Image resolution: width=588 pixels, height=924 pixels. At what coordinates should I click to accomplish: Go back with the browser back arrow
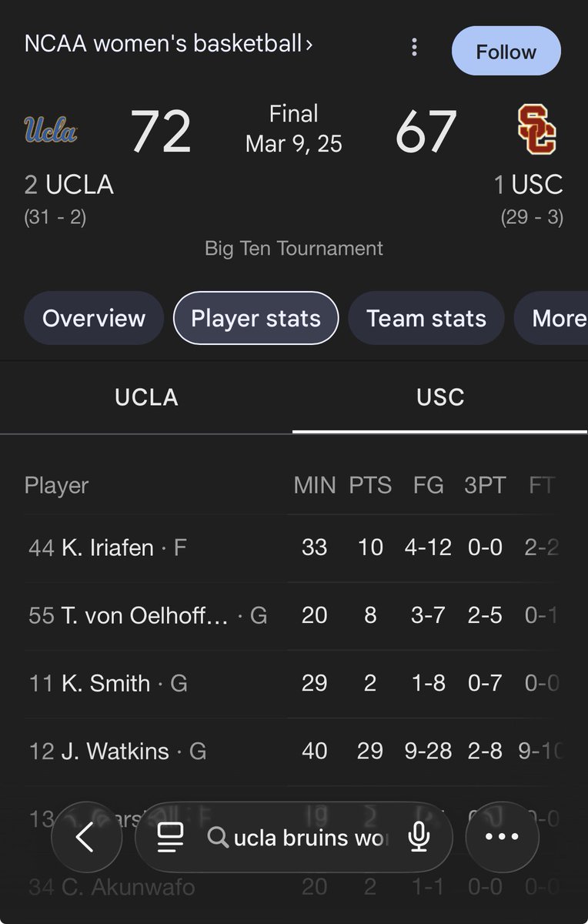tap(86, 837)
